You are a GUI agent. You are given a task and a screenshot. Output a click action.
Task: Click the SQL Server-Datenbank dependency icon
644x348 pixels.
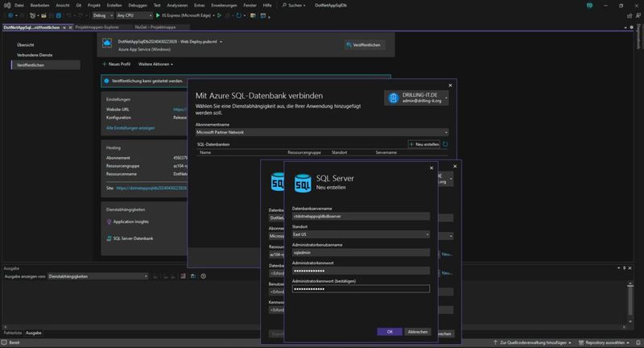[x=110, y=238]
